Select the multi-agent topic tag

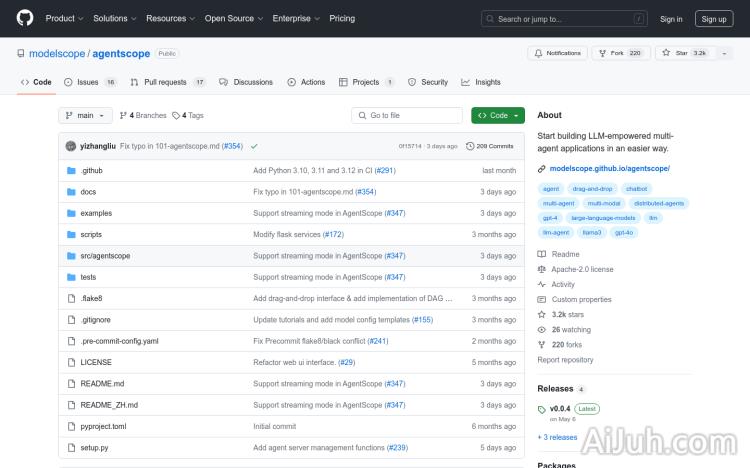(x=558, y=203)
